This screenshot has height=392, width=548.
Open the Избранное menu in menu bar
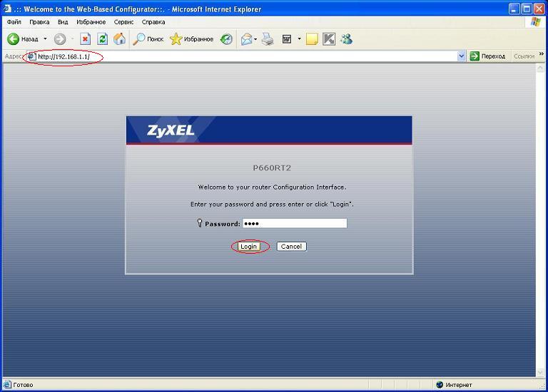click(x=91, y=21)
